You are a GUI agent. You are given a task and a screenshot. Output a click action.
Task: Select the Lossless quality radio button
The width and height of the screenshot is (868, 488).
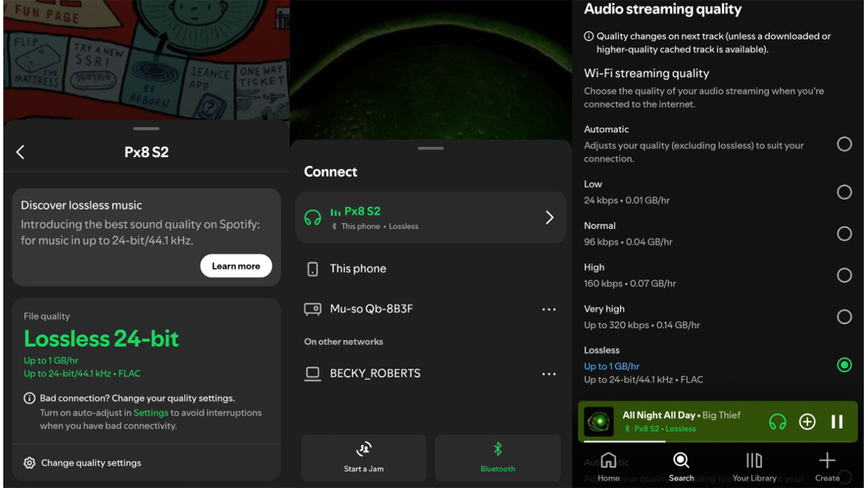[844, 365]
